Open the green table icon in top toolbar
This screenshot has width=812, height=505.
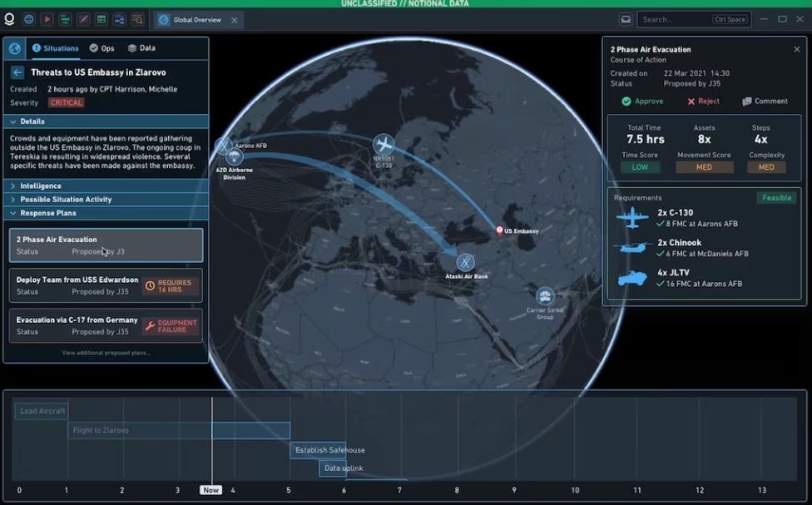[101, 19]
